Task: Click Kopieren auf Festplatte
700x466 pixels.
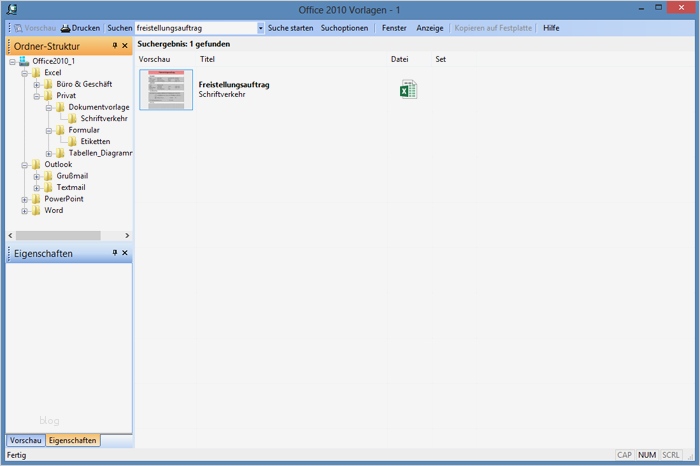Action: [x=493, y=28]
